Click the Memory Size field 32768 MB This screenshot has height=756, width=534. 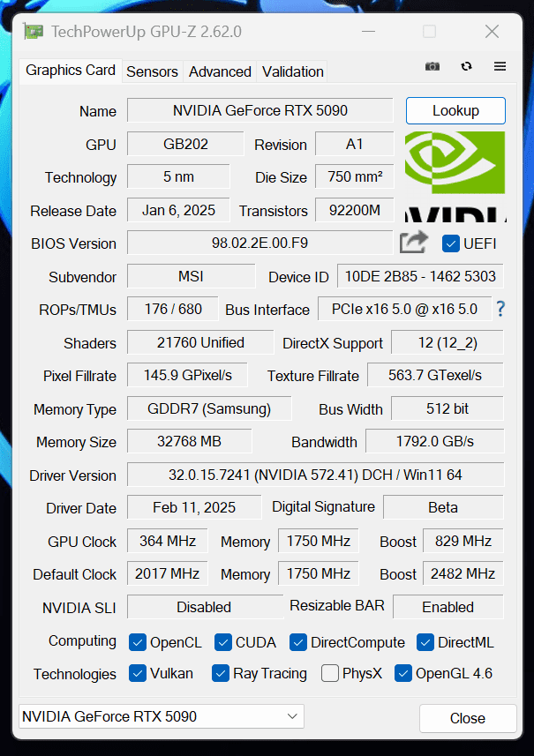[x=190, y=441]
